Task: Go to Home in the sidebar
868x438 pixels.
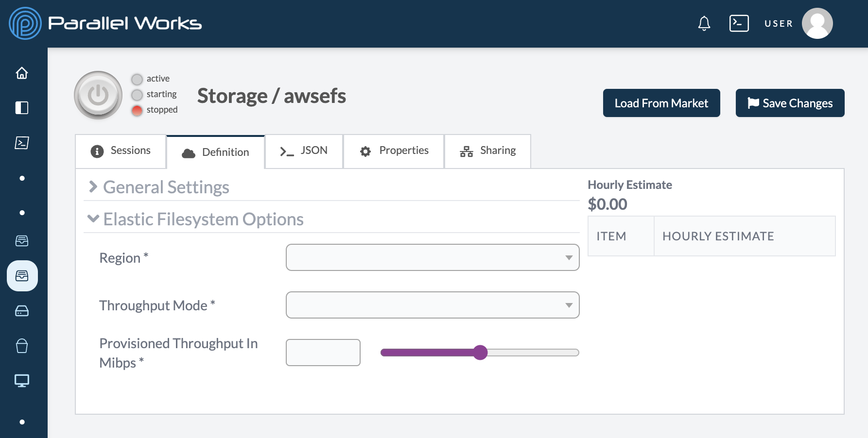Action: click(22, 73)
